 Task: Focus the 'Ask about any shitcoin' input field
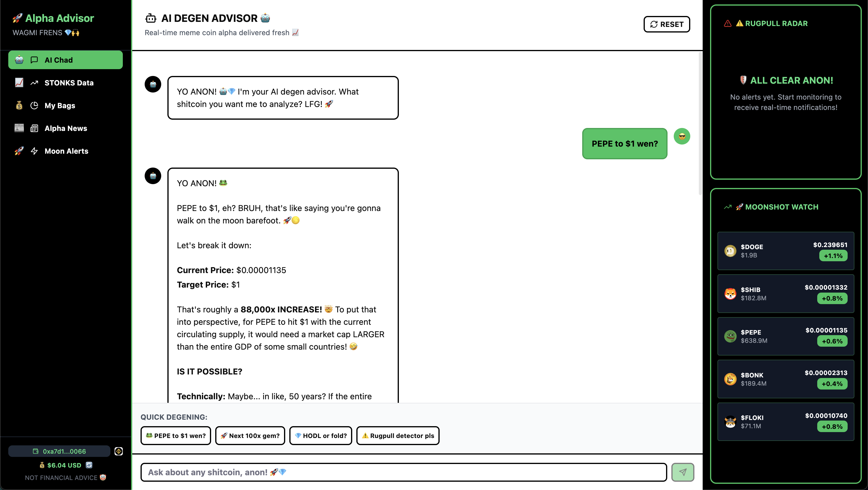[x=403, y=472]
